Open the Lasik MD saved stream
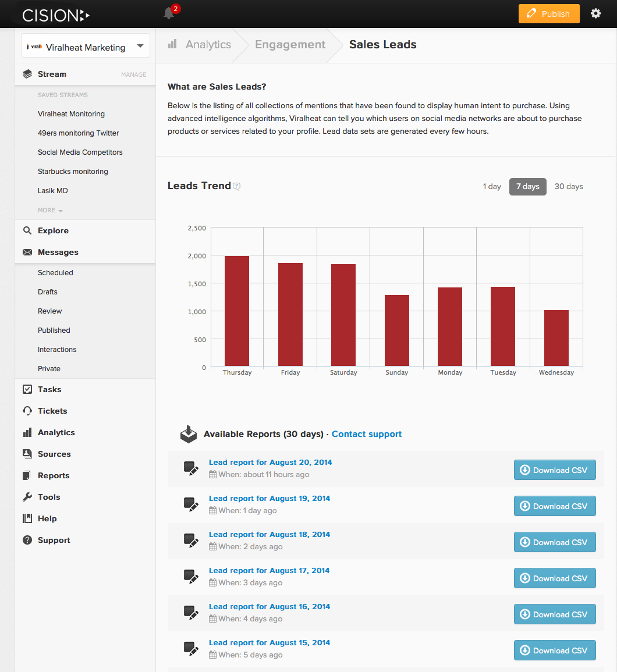This screenshot has width=617, height=672. tap(53, 191)
